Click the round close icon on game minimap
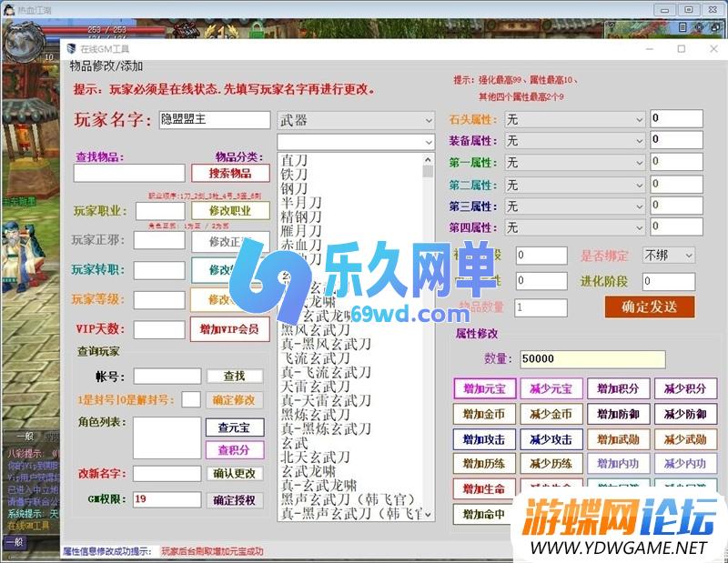The width and height of the screenshot is (728, 563). (x=699, y=27)
